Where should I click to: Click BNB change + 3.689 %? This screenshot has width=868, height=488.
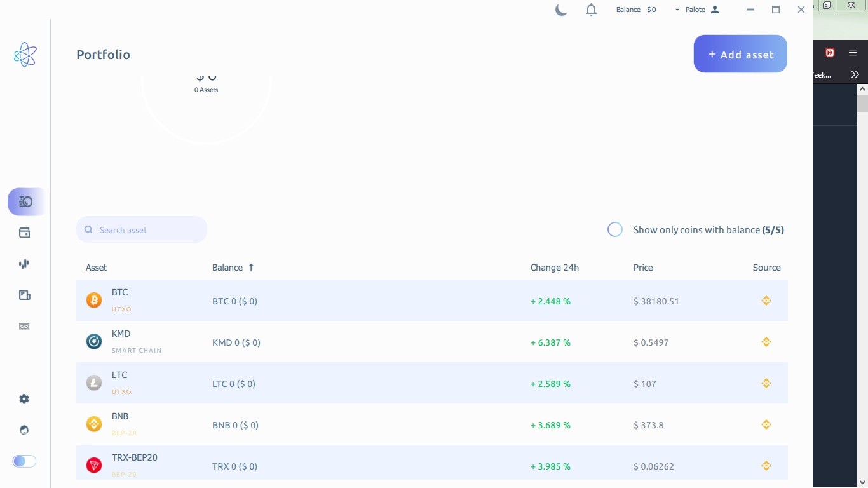tap(550, 425)
